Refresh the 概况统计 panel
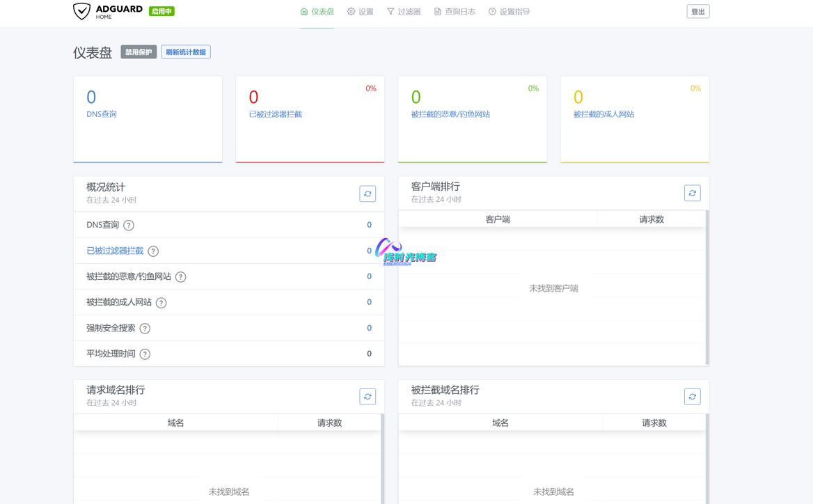 coord(368,194)
